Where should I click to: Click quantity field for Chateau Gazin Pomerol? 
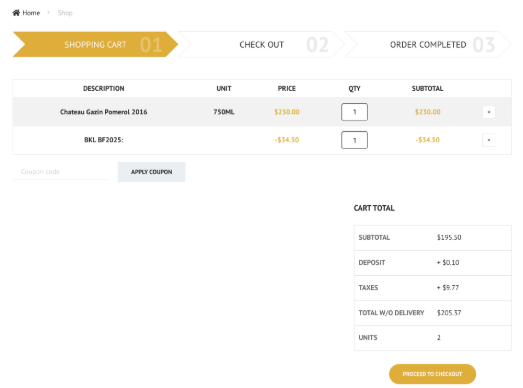coord(354,112)
